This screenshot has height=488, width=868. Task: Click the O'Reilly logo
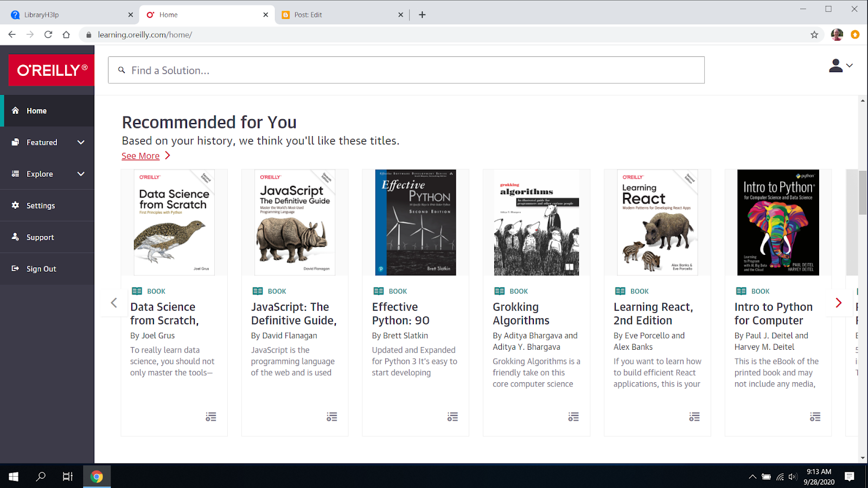pyautogui.click(x=52, y=70)
